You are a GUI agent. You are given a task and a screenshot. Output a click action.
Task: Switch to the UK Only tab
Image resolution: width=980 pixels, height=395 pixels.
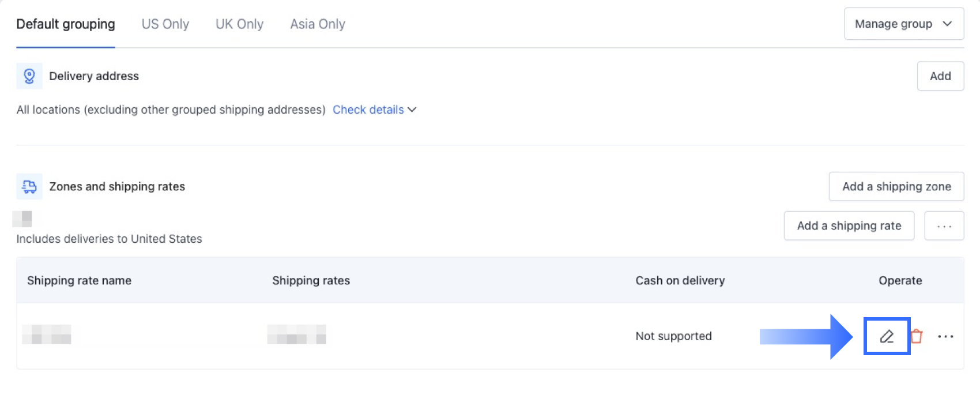pyautogui.click(x=239, y=24)
